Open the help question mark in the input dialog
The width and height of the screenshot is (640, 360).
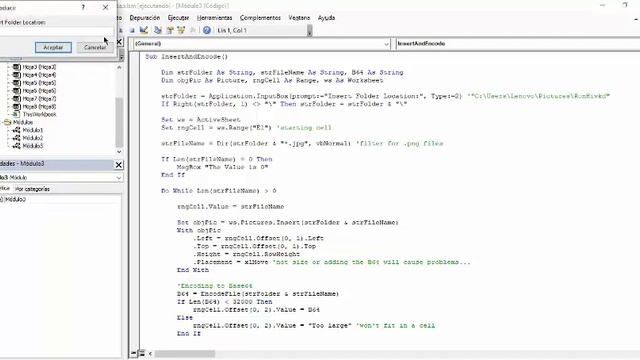click(x=83, y=7)
